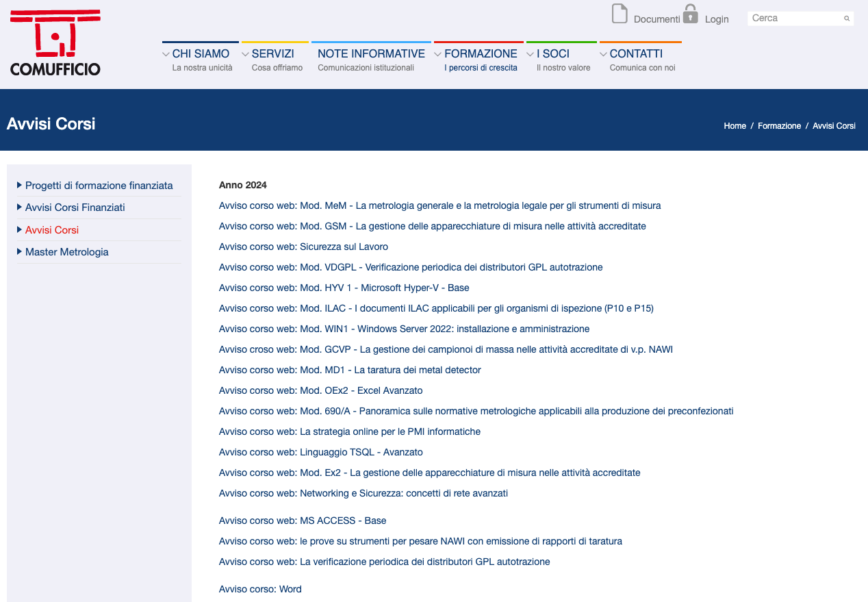Select the red Avvisi Corsi sidebar item
This screenshot has width=868, height=602.
point(52,230)
